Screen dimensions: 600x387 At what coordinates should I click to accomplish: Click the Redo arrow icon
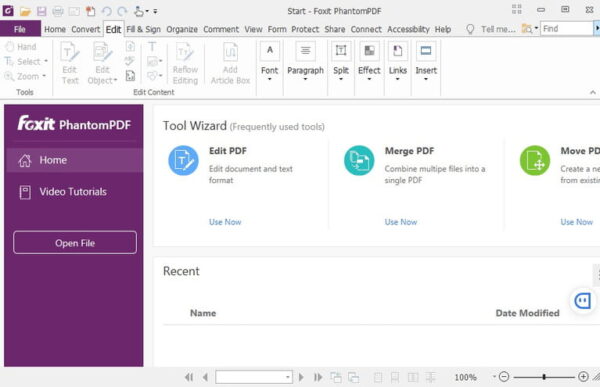[x=122, y=11]
